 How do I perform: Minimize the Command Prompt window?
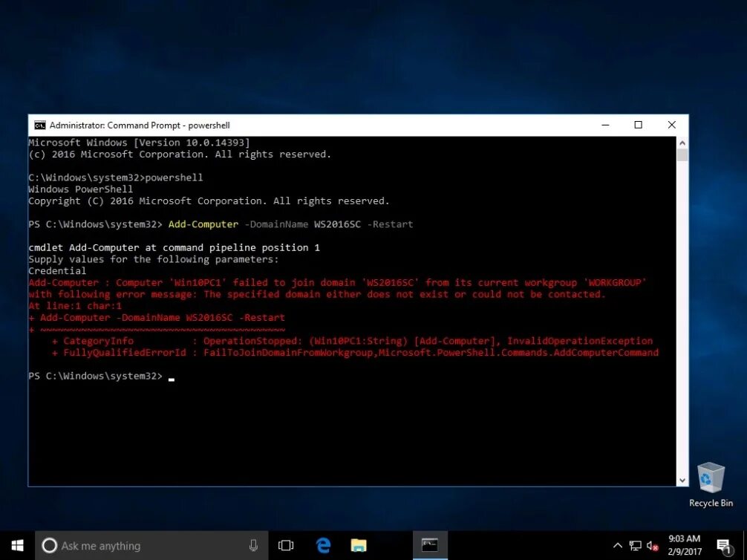pos(605,125)
